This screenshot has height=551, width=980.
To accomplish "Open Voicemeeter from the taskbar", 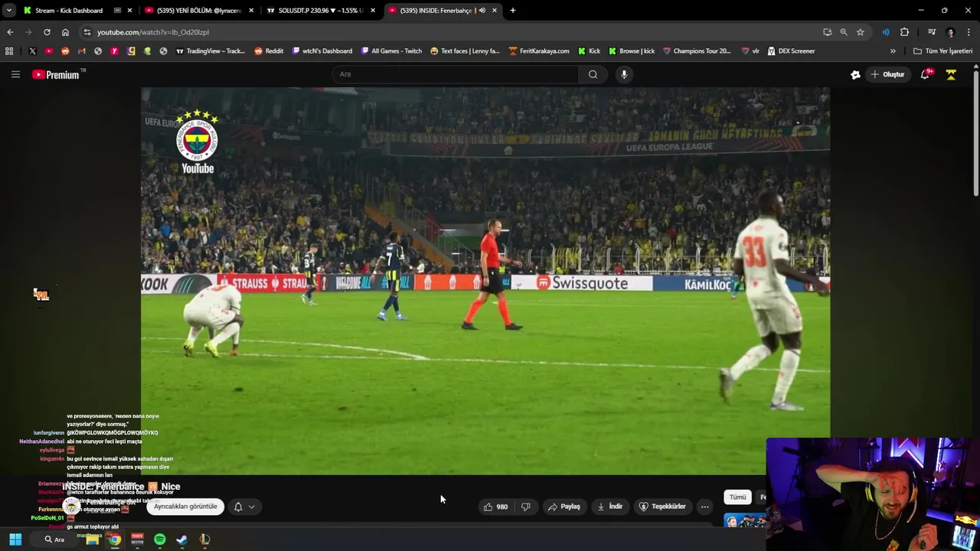I will click(137, 540).
